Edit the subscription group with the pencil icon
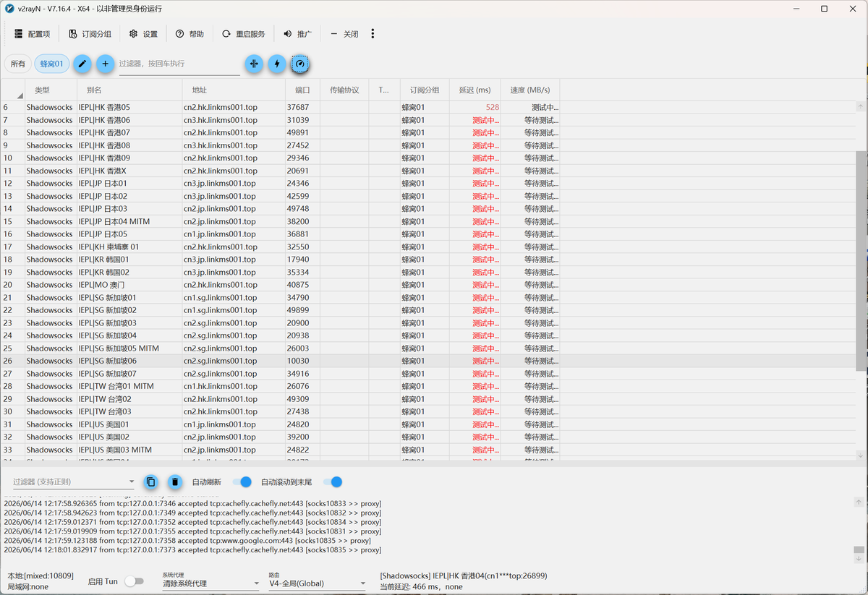Image resolution: width=868 pixels, height=595 pixels. pyautogui.click(x=82, y=64)
